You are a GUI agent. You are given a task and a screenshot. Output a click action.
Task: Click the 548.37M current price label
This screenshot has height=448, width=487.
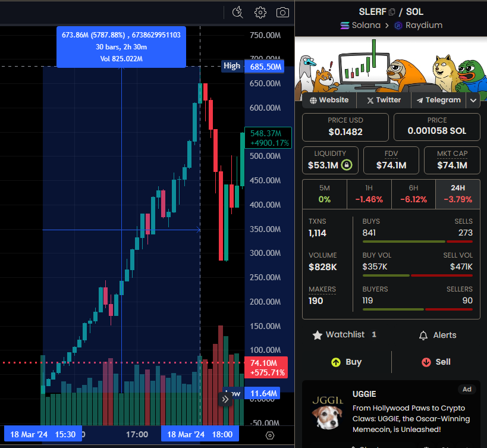268,138
